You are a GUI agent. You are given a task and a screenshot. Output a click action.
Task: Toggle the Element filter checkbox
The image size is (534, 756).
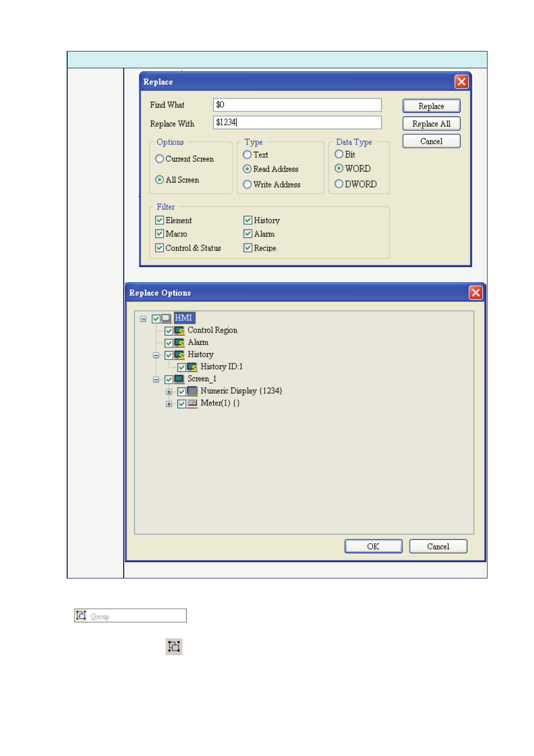[x=160, y=220]
